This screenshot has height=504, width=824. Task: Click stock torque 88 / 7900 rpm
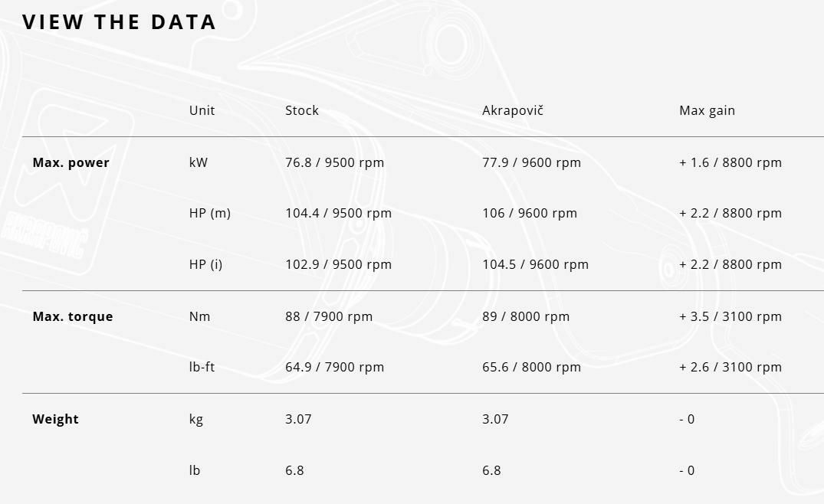coord(328,316)
